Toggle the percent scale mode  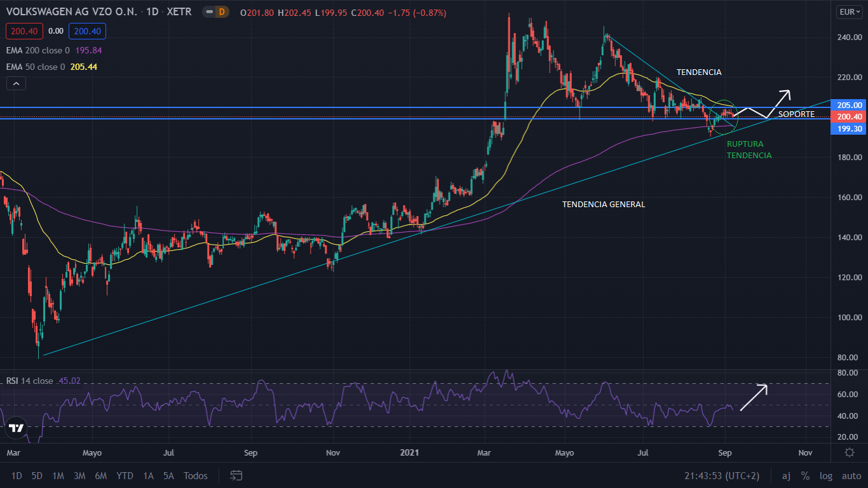805,475
